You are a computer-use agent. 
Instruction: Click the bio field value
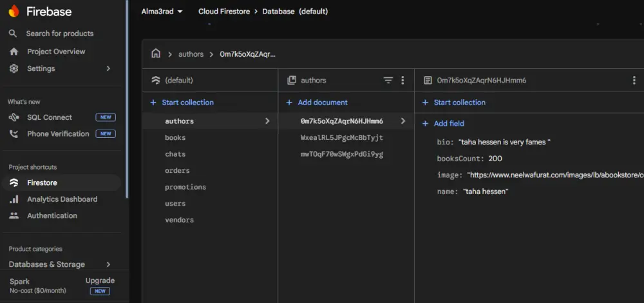click(504, 142)
